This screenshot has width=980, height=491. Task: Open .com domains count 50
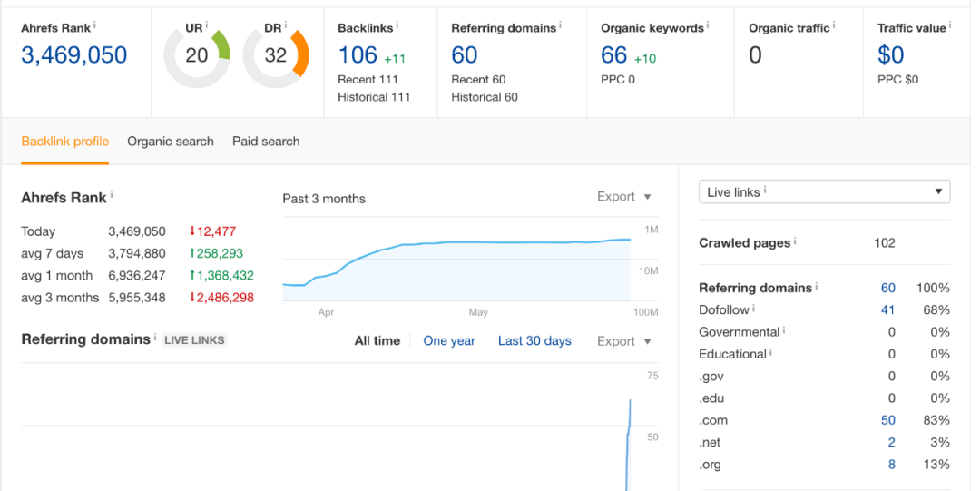coord(888,420)
